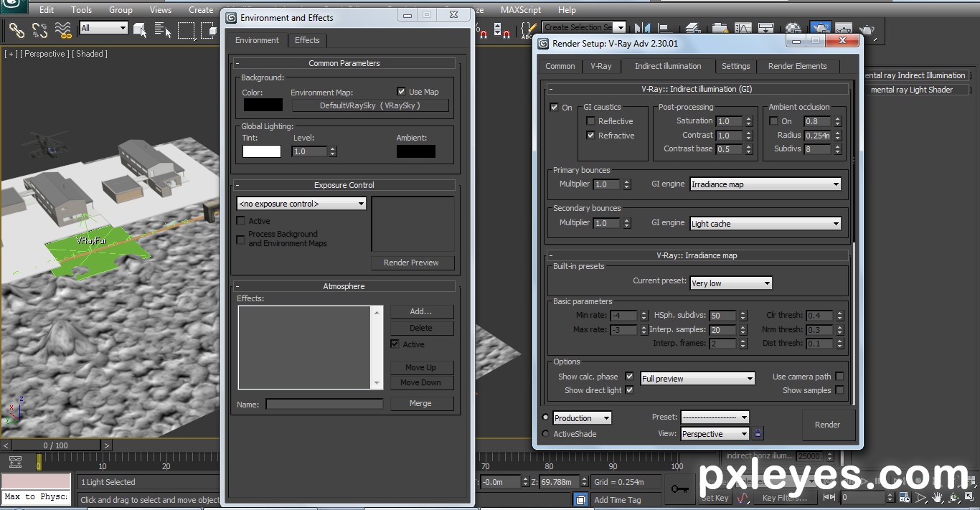The width and height of the screenshot is (980, 510).
Task: Click the Add... atmosphere effect button
Action: click(421, 311)
